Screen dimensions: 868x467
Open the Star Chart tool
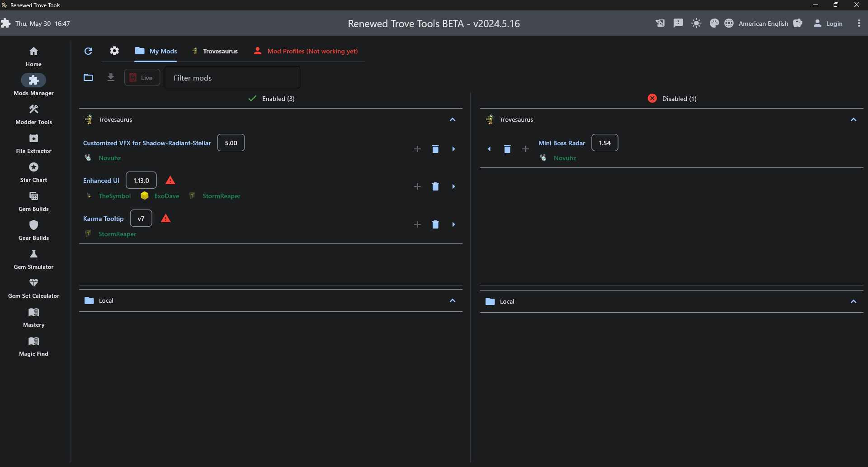point(33,172)
